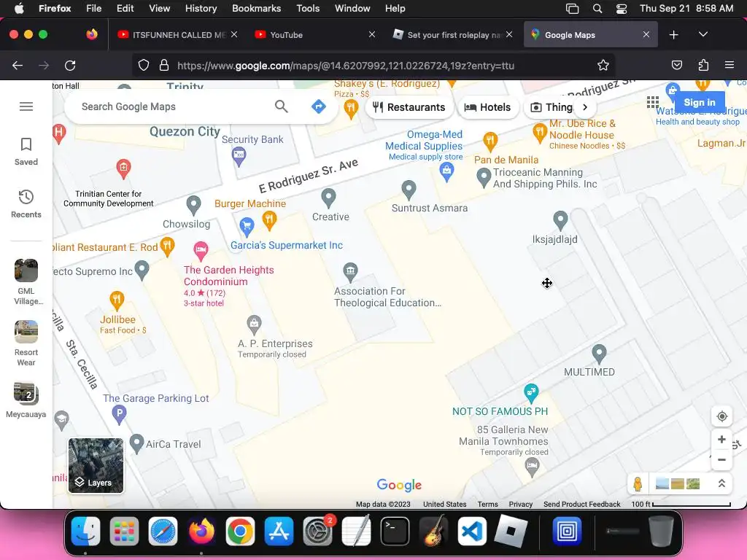Zoom in the map with plus
Screen dimensions: 747x560
(721, 439)
